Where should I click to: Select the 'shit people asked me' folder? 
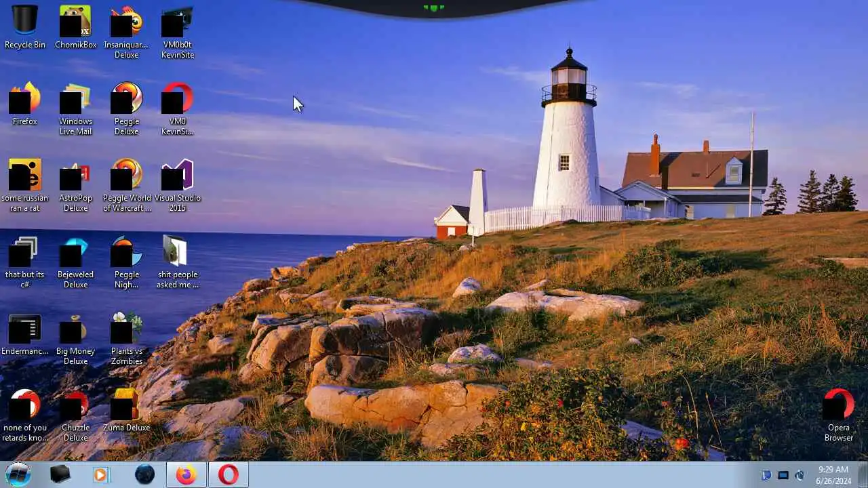(178, 262)
